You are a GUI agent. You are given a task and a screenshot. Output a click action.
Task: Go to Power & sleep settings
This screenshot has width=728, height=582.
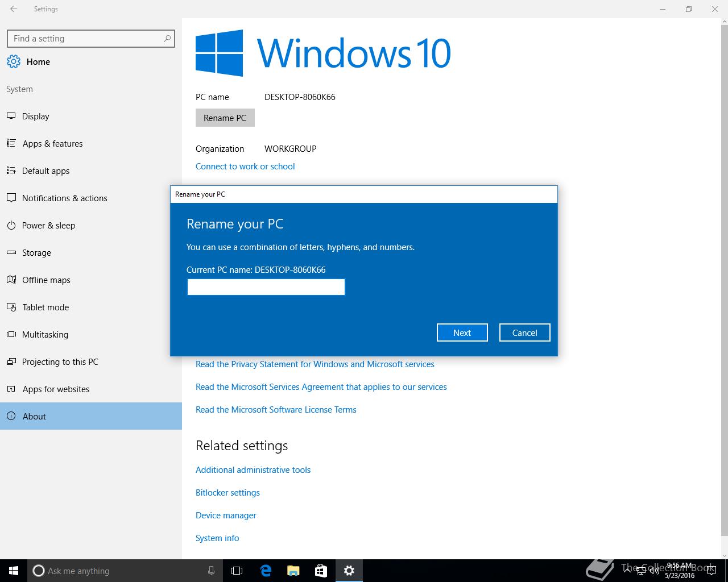91,225
